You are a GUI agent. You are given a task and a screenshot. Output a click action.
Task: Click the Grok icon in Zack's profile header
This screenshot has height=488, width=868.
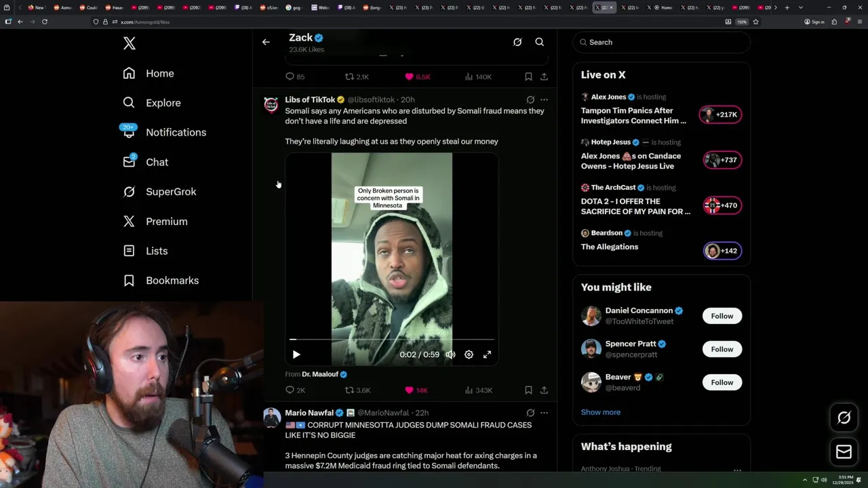[517, 42]
